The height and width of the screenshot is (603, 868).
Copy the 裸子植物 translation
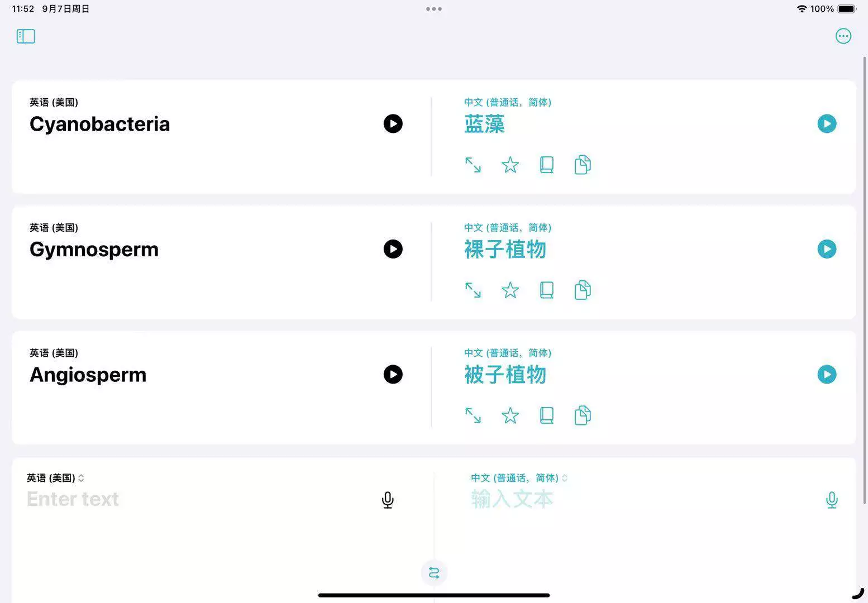[583, 290]
